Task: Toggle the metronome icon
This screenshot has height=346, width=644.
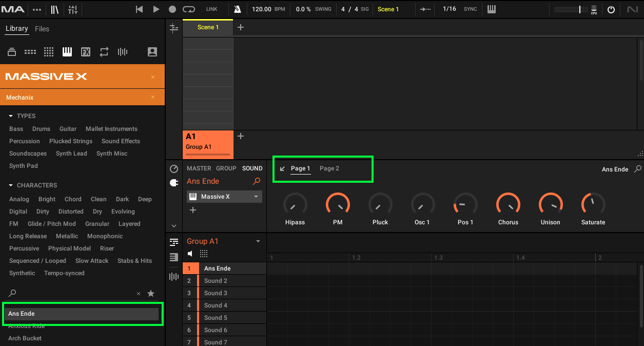Action: click(237, 9)
